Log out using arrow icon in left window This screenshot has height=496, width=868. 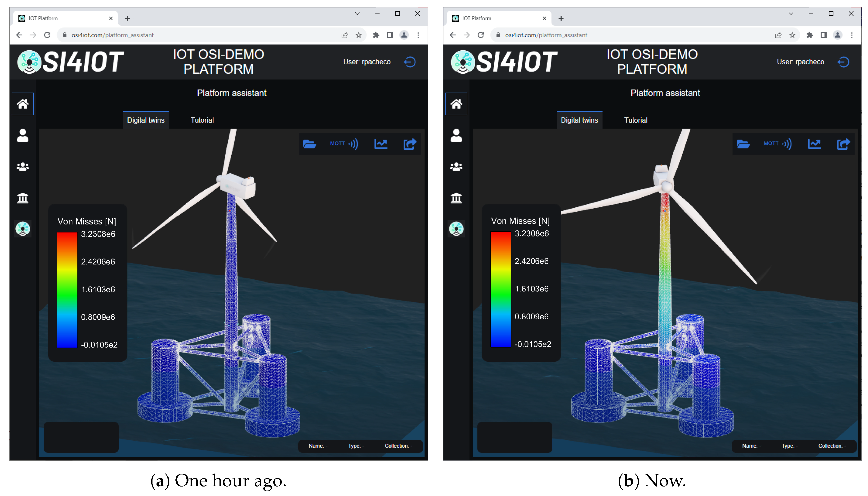[409, 62]
